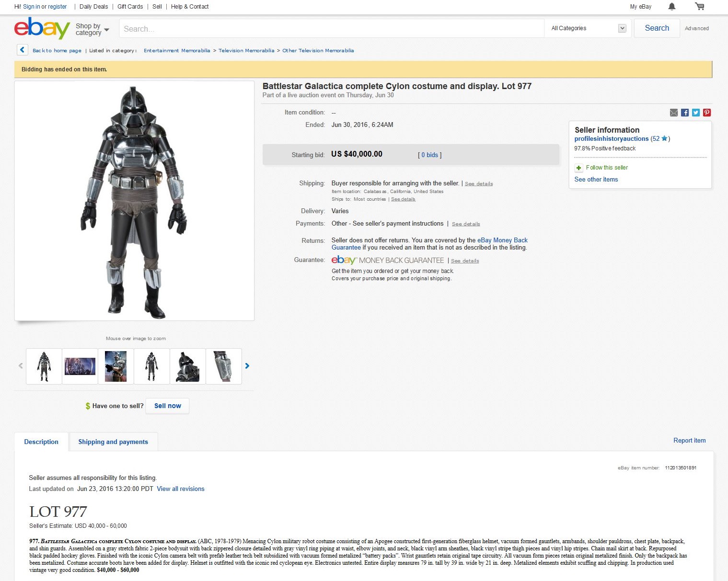Open the My eBay menu
Image resolution: width=728 pixels, height=581 pixels.
[x=641, y=7]
